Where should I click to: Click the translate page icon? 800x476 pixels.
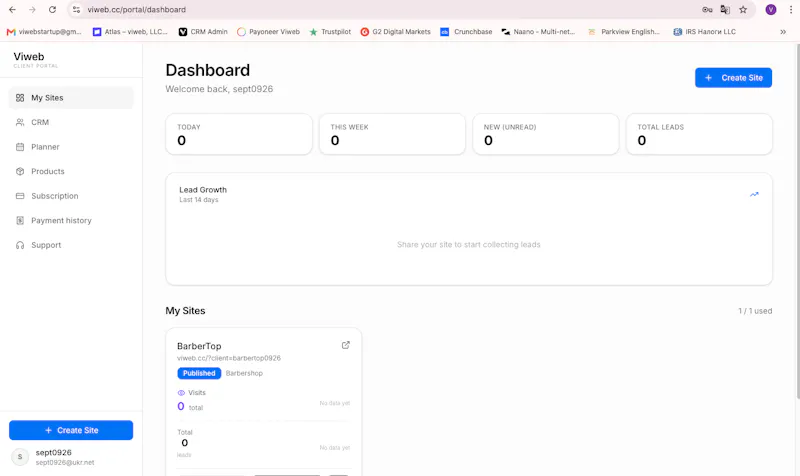tap(725, 10)
